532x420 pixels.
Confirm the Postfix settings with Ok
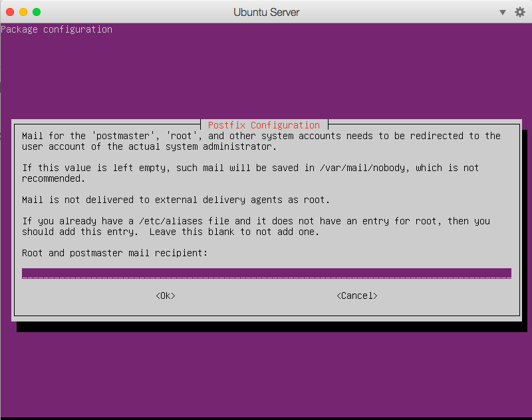click(165, 296)
